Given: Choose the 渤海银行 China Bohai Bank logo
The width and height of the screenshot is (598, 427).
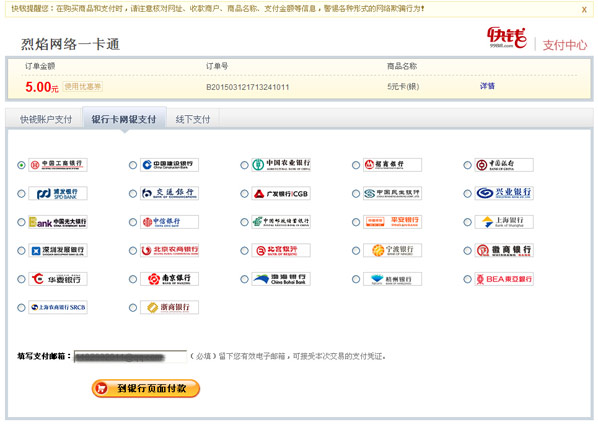Looking at the screenshot, I should 281,279.
